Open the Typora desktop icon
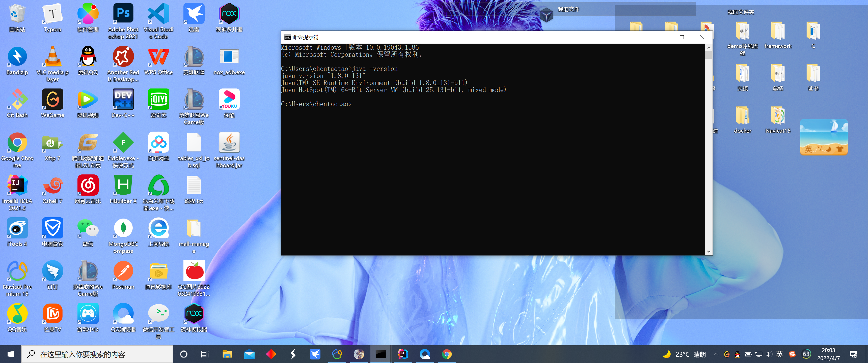 [52, 13]
